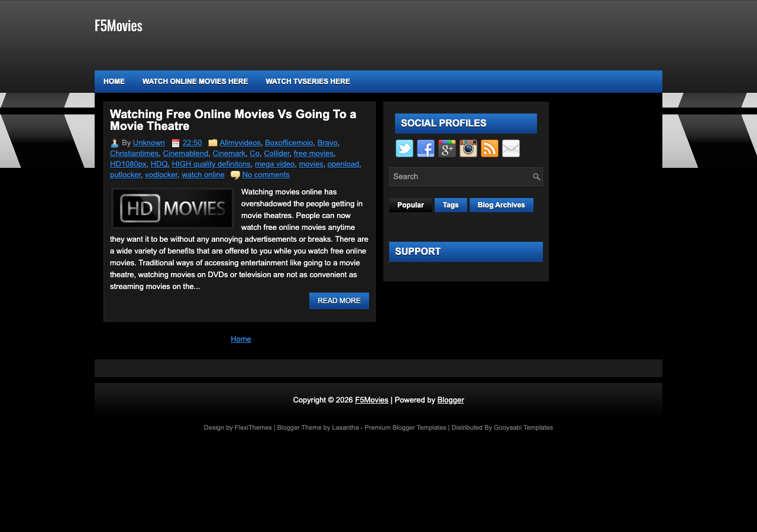Click the Google+ social icon
Viewport: 757px width, 532px height.
(447, 148)
